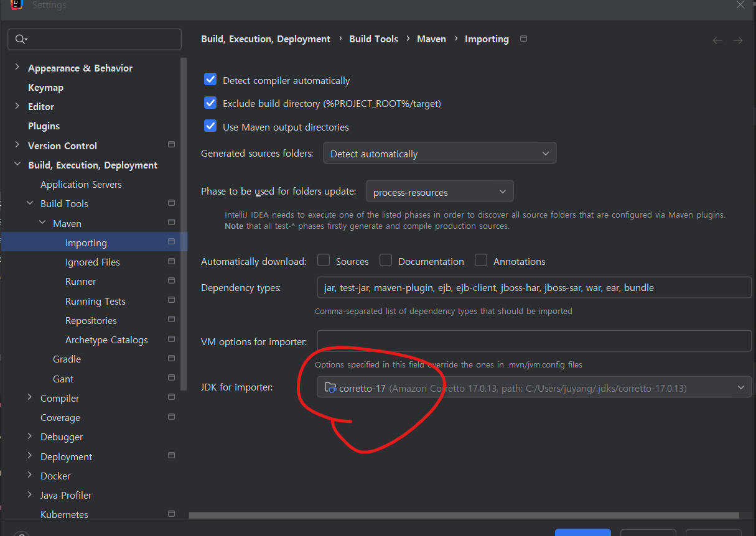Click the project-level icon beside Build Tools
The height and width of the screenshot is (536, 756).
(171, 203)
